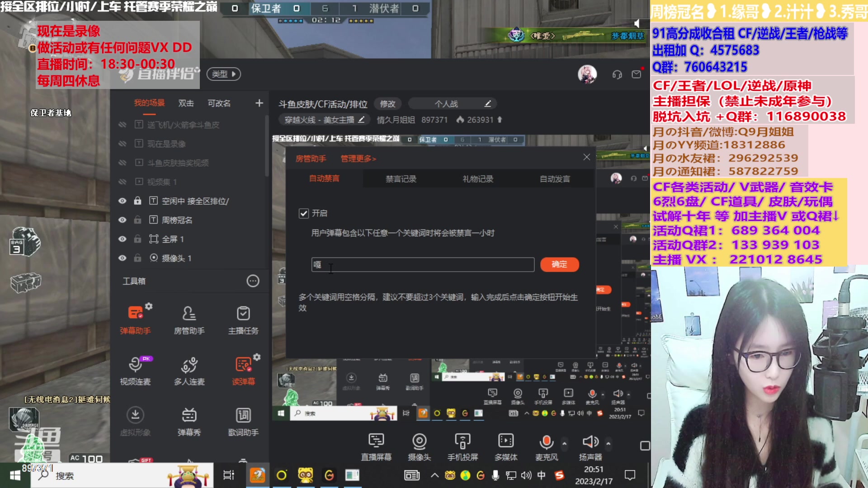
Task: Select the 我的场景 scene tab
Action: [x=149, y=103]
